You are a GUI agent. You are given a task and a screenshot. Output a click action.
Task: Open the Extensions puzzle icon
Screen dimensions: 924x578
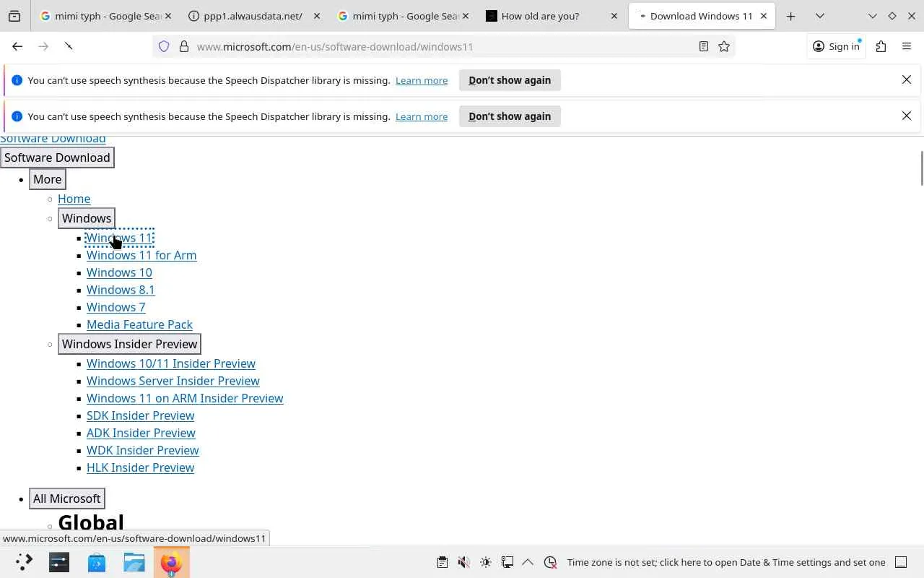(881, 46)
